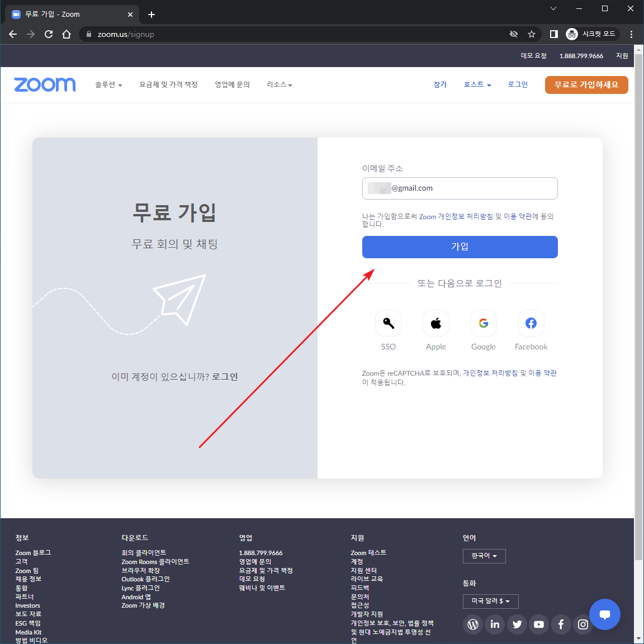Open the 한국어 language dropdown
This screenshot has width=644, height=644.
tap(484, 556)
